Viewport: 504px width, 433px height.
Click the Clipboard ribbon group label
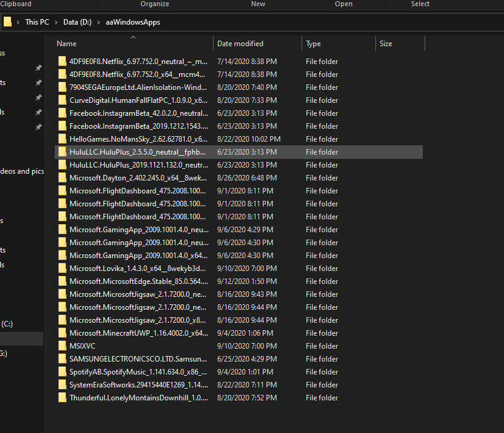(x=16, y=4)
